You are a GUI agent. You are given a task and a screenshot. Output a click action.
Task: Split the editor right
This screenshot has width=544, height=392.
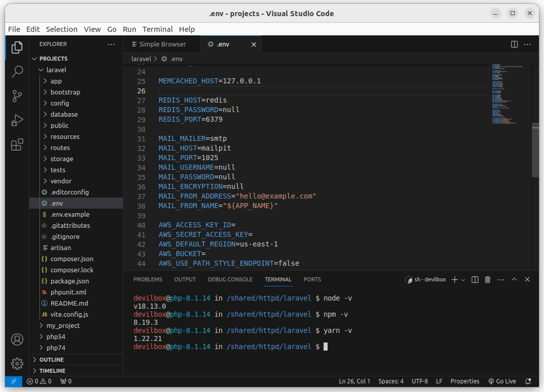514,44
